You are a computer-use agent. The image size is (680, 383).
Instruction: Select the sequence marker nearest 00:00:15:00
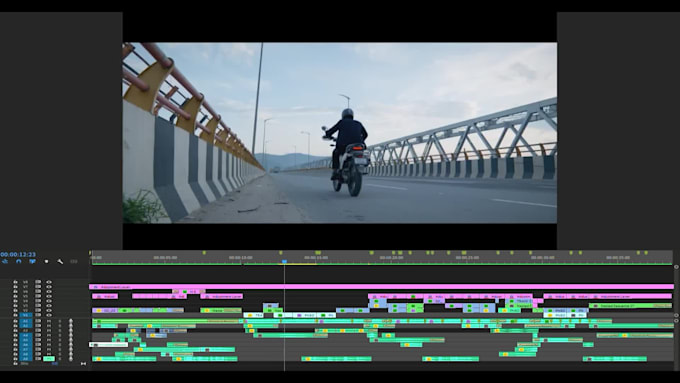[318, 252]
